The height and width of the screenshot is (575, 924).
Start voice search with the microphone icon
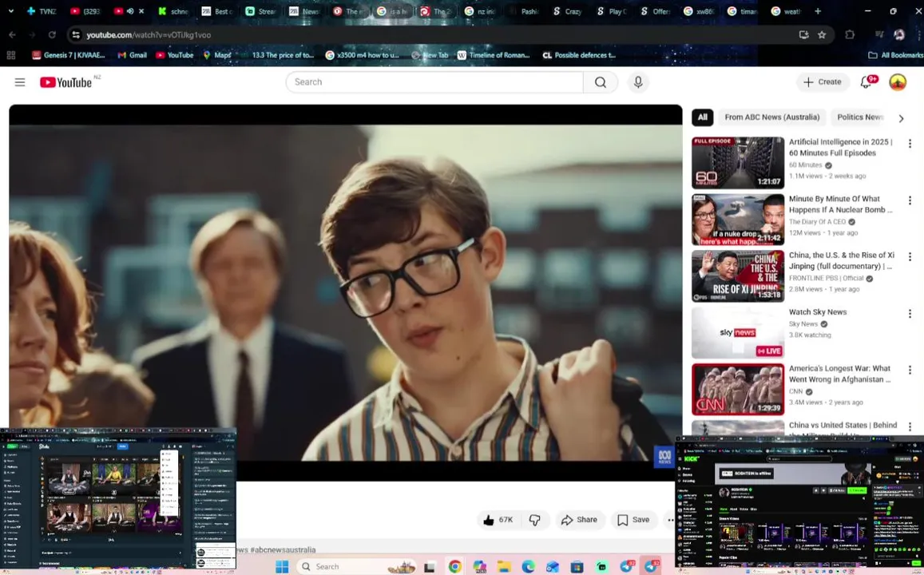point(638,82)
